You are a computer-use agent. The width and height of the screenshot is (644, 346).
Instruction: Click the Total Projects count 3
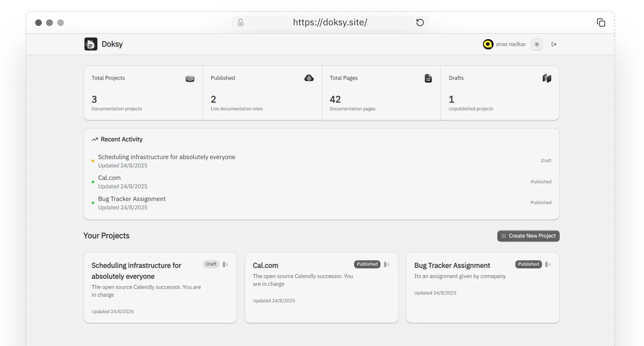94,99
